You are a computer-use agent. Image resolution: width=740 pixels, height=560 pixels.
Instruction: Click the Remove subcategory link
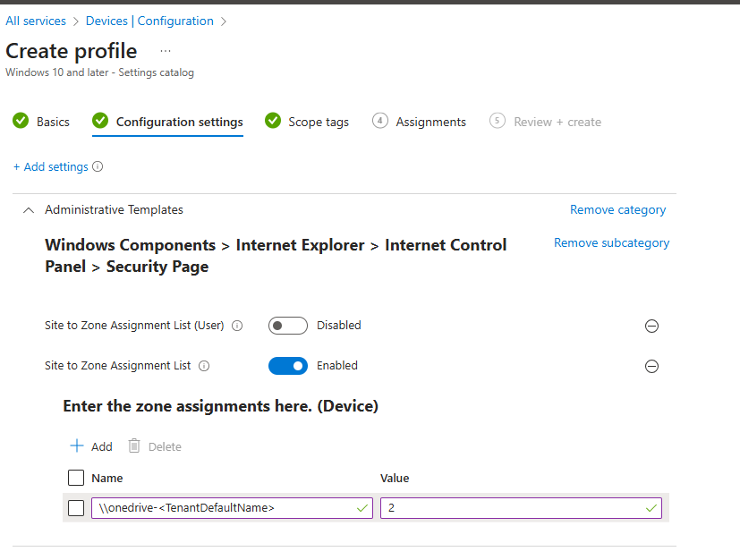click(611, 242)
